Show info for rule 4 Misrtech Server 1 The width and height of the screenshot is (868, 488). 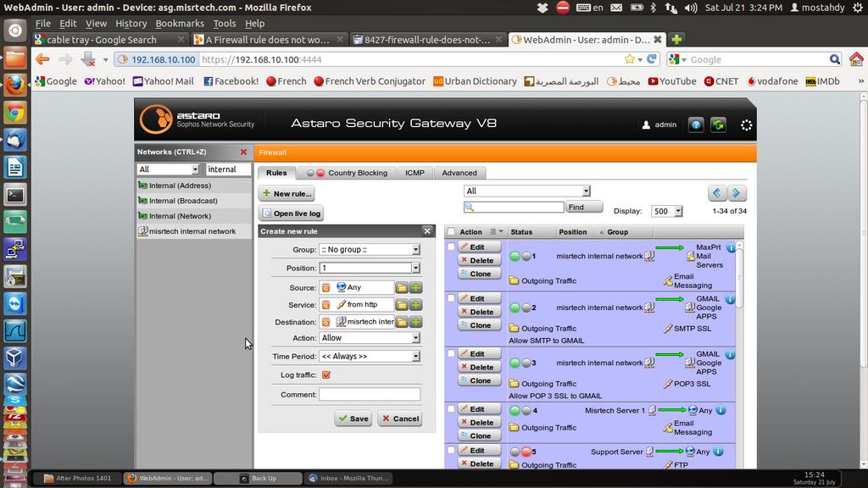(721, 410)
